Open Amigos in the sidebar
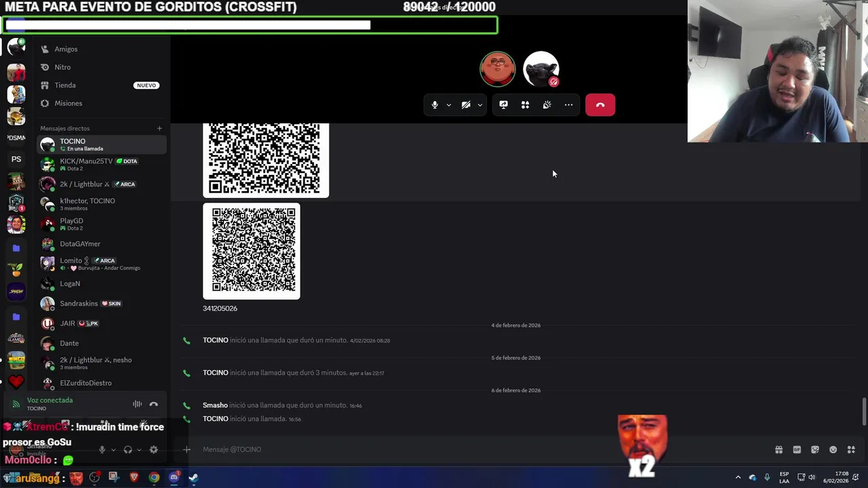 (102, 49)
